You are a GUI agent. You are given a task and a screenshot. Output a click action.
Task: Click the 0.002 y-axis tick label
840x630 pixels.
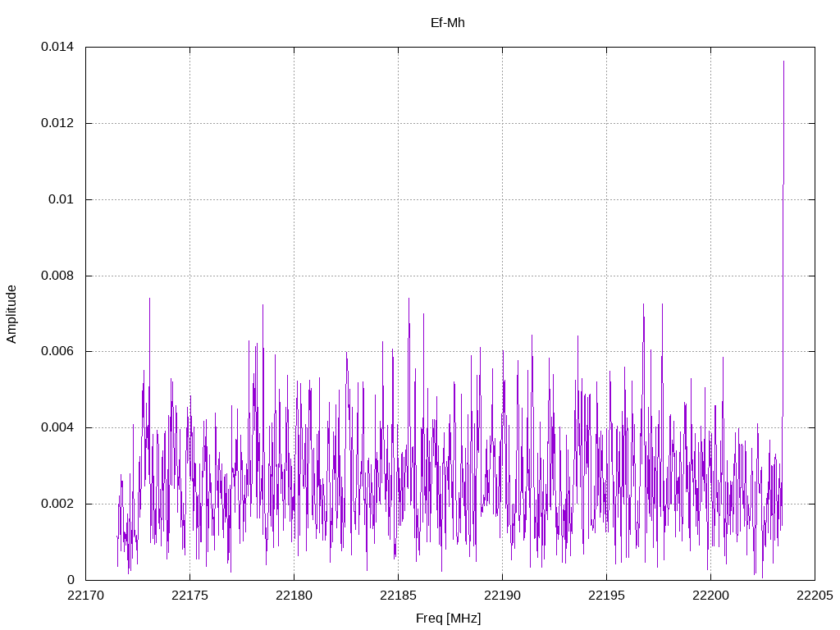(57, 504)
